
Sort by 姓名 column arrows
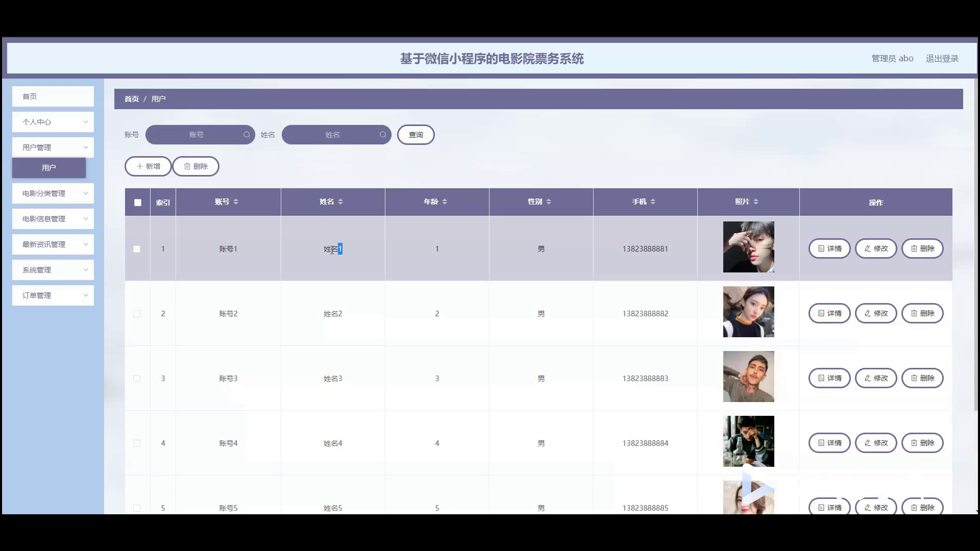[x=340, y=202]
